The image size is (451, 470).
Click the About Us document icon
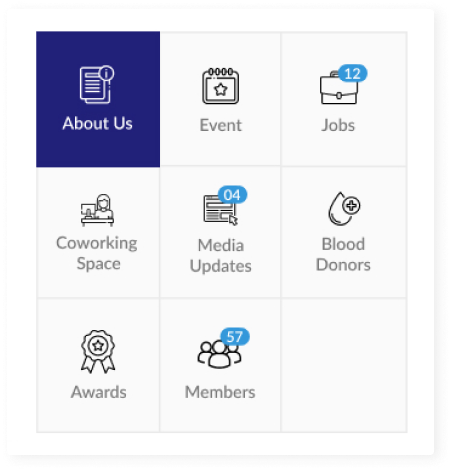(97, 85)
